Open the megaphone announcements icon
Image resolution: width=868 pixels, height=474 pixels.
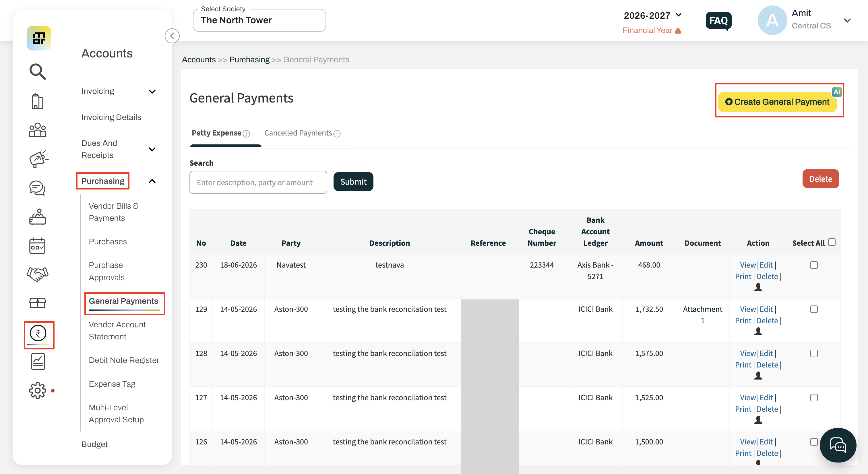38,159
